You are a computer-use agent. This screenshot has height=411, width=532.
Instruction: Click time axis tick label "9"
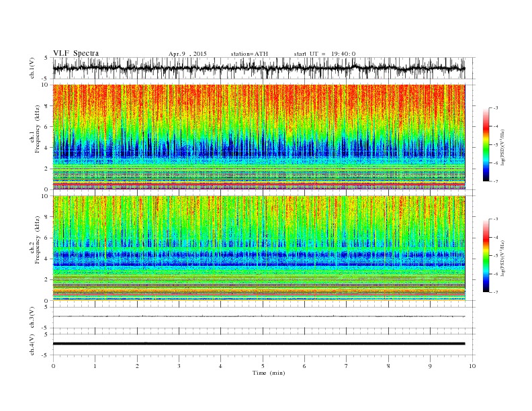[x=430, y=366]
